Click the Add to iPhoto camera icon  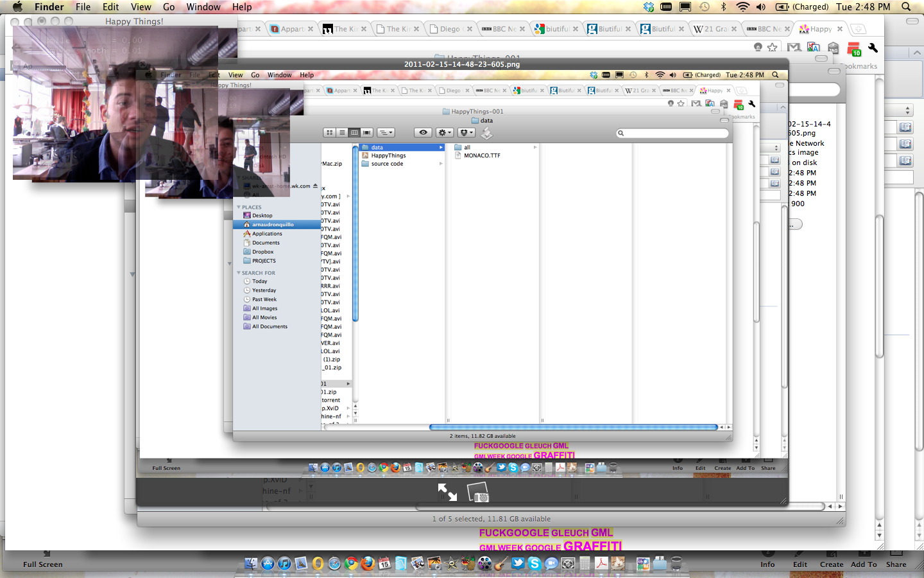(x=478, y=493)
